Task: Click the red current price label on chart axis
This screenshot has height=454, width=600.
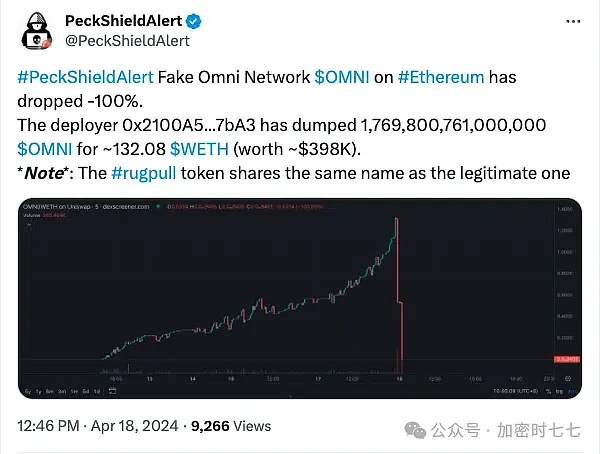Action: [569, 358]
